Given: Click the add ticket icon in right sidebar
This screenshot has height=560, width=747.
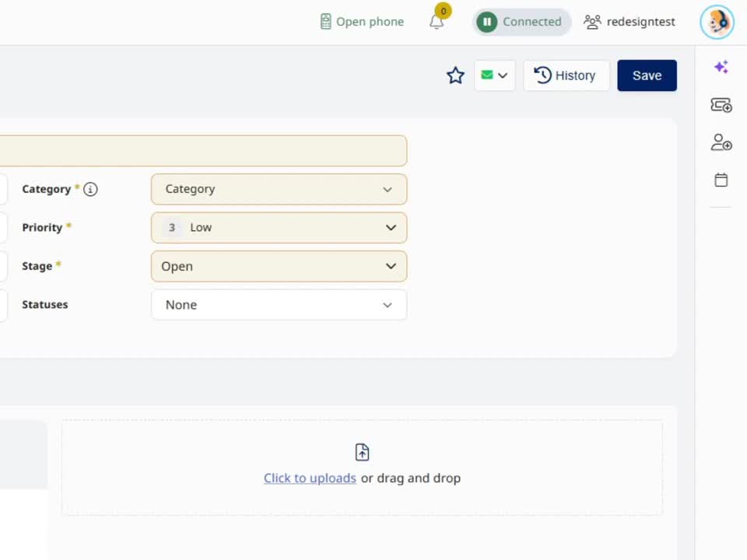Looking at the screenshot, I should pyautogui.click(x=721, y=105).
